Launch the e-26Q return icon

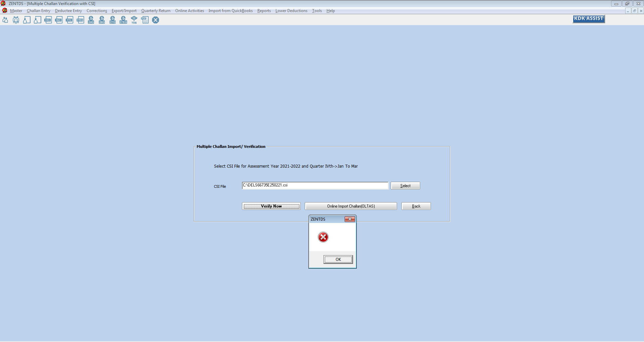102,20
